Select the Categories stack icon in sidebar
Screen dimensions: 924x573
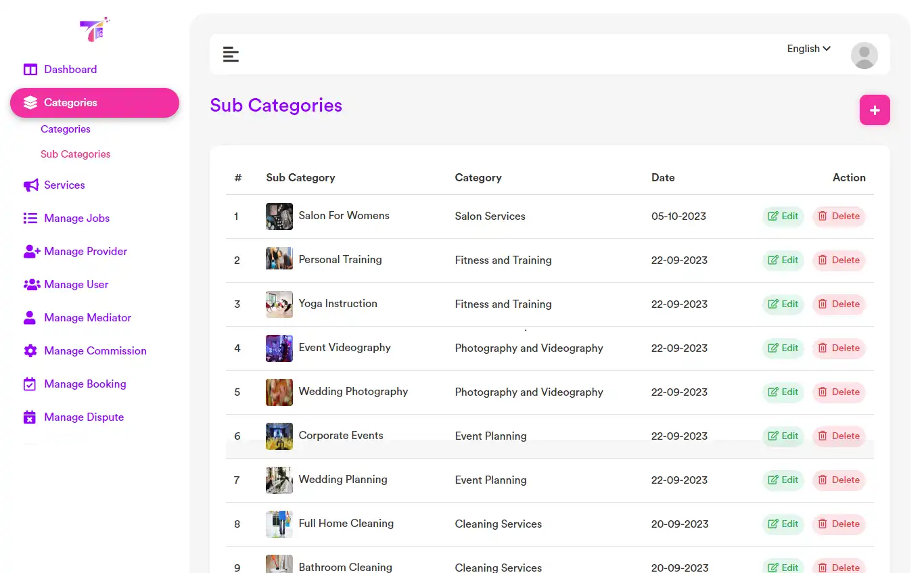(x=30, y=102)
